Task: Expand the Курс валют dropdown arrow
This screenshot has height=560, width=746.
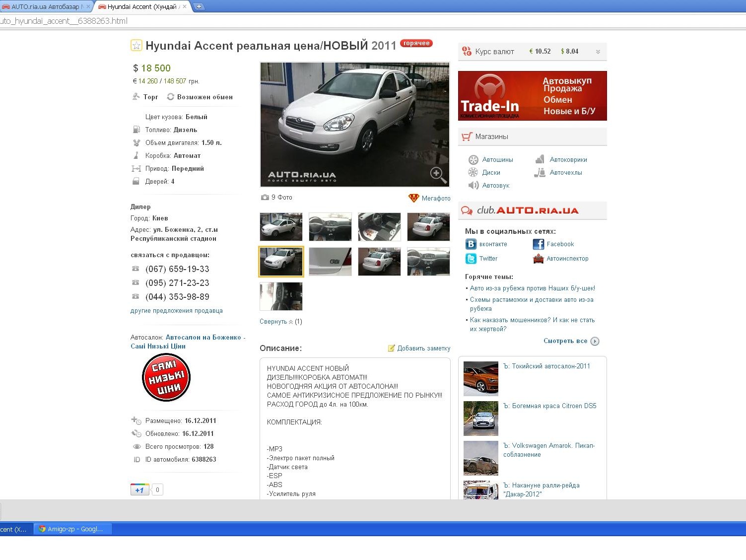Action: pyautogui.click(x=598, y=52)
